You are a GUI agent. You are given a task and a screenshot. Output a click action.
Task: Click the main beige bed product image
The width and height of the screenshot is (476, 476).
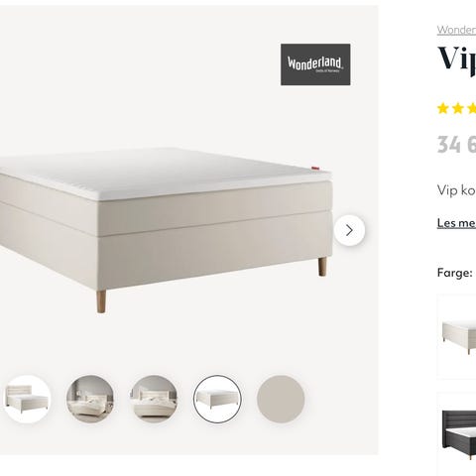click(166, 228)
